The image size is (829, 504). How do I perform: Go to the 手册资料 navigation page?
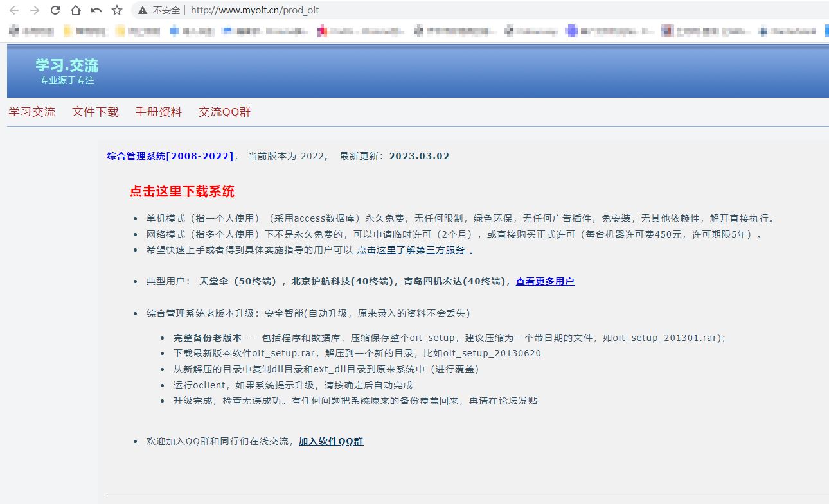tap(159, 112)
